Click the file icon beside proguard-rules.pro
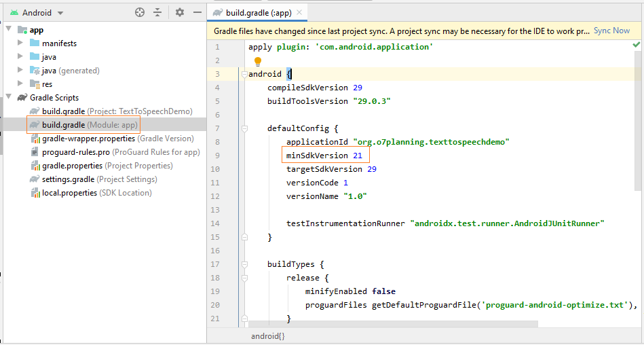This screenshot has width=644, height=345. coord(35,151)
